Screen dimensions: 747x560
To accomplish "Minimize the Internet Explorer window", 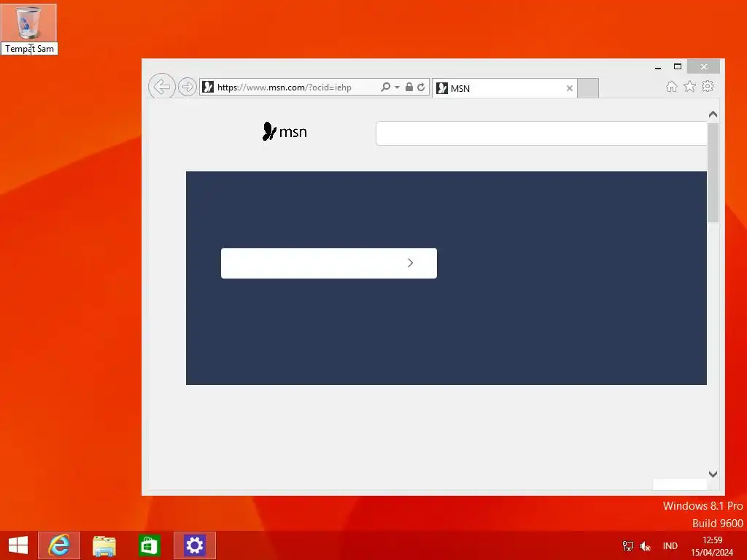I will tap(658, 67).
